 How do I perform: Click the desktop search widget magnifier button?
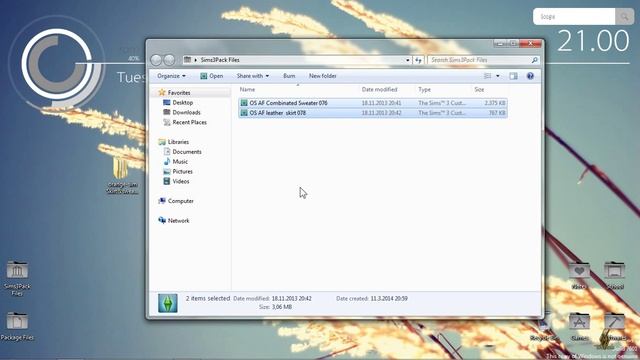tap(624, 17)
